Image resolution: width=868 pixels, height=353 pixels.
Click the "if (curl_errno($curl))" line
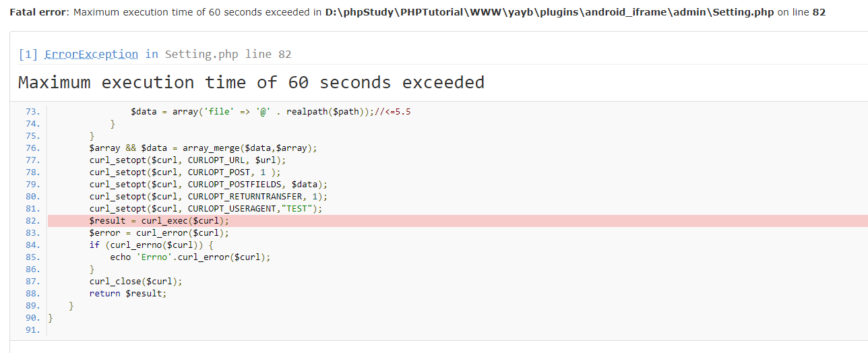(151, 245)
